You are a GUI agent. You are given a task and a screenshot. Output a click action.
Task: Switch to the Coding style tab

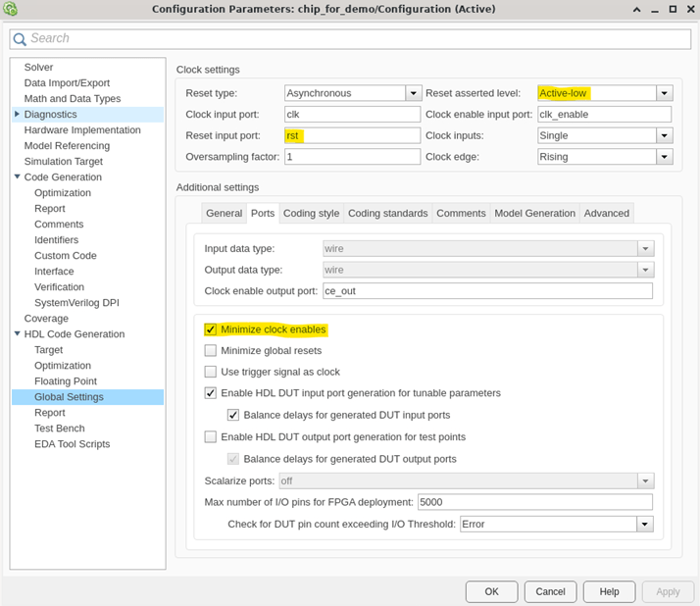[311, 213]
